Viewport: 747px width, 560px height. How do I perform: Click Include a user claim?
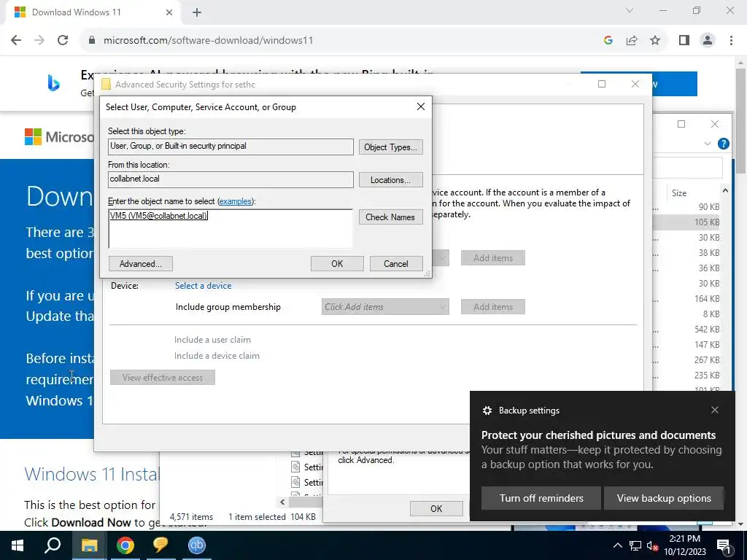click(212, 340)
